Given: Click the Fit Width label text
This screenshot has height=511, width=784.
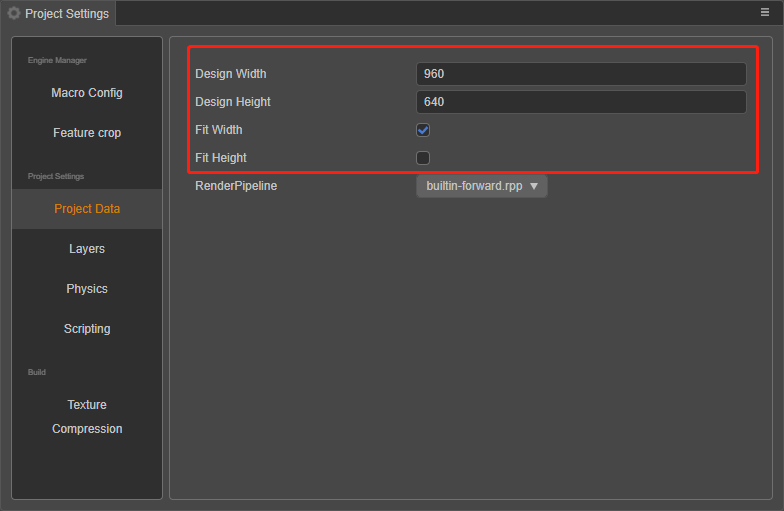Looking at the screenshot, I should (218, 130).
